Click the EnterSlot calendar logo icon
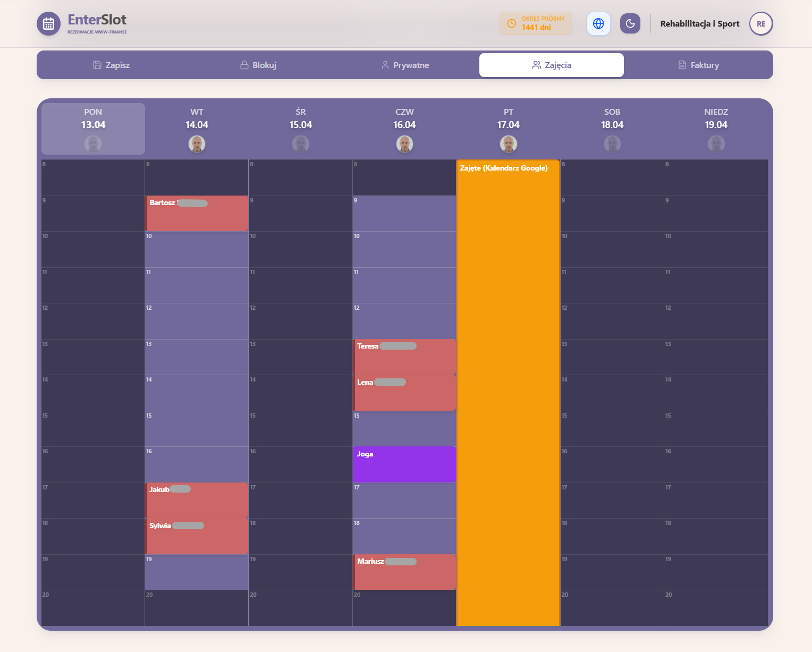Image resolution: width=812 pixels, height=652 pixels. click(48, 24)
